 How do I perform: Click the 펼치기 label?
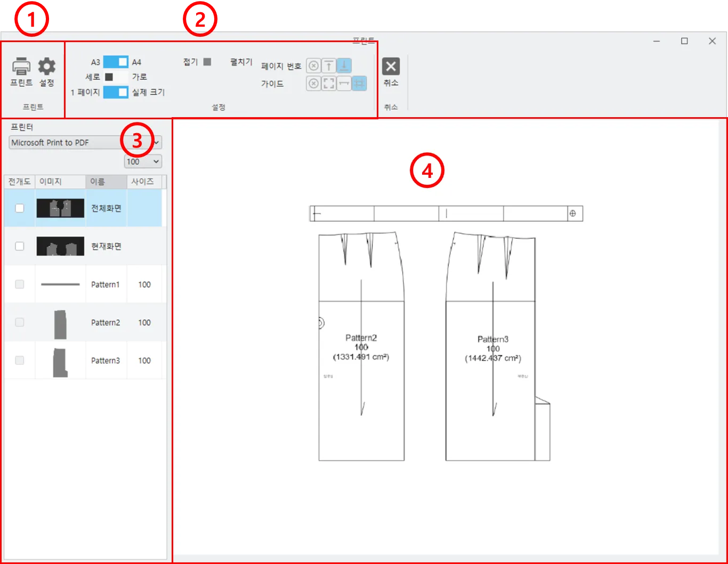[241, 62]
